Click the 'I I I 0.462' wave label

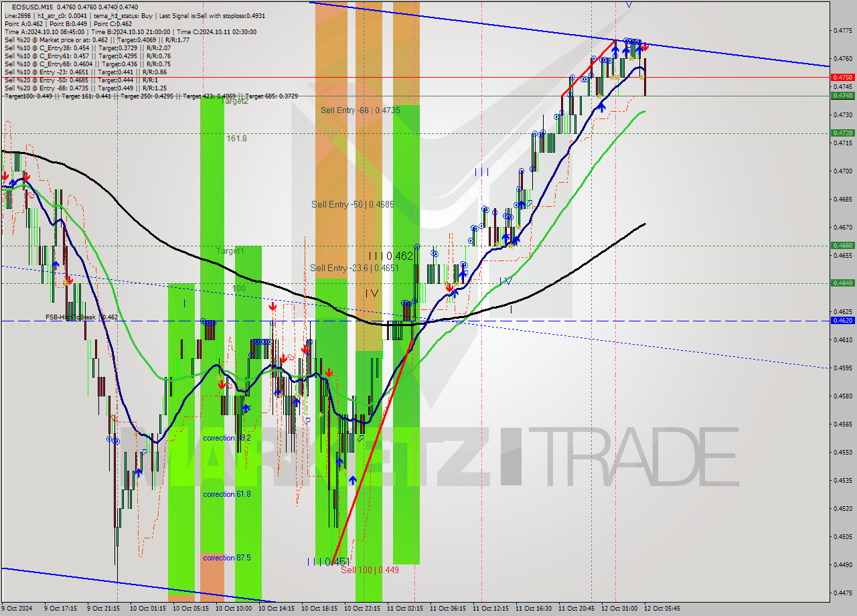(x=391, y=256)
